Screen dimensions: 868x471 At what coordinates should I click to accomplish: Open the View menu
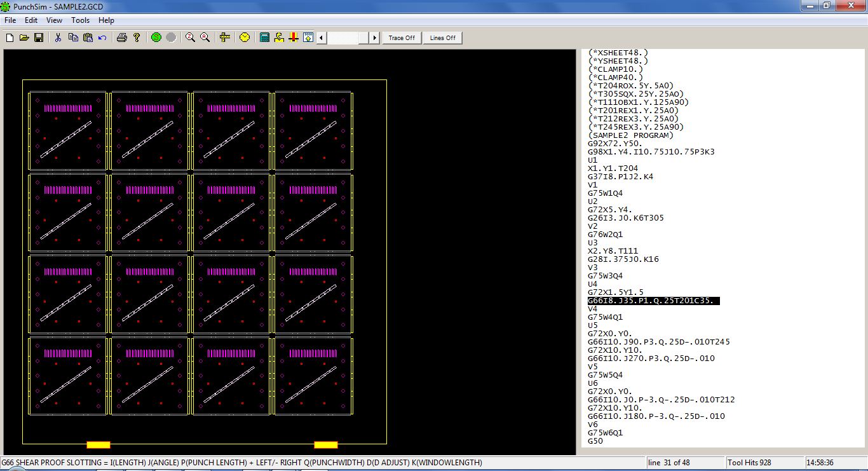click(x=54, y=20)
